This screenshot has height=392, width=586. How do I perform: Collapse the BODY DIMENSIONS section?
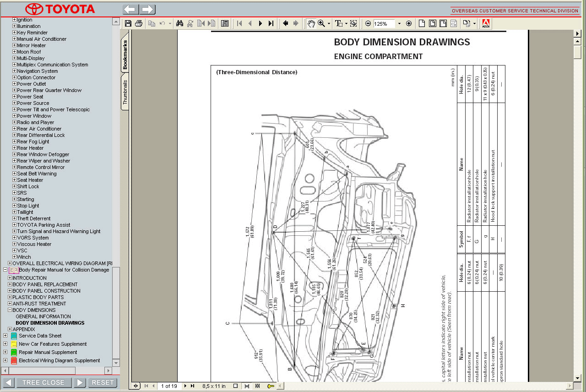pyautogui.click(x=10, y=310)
